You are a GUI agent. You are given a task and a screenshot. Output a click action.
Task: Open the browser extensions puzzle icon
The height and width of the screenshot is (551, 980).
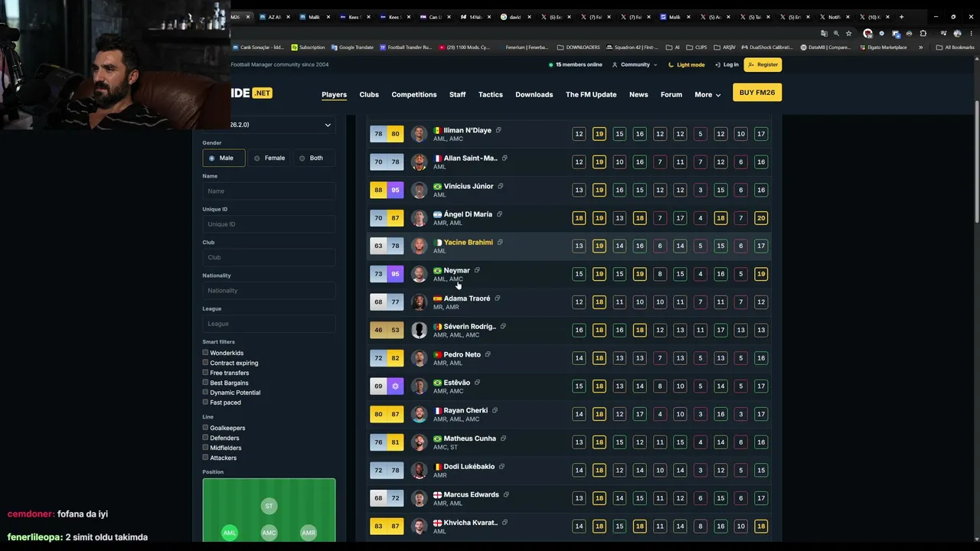pos(923,34)
